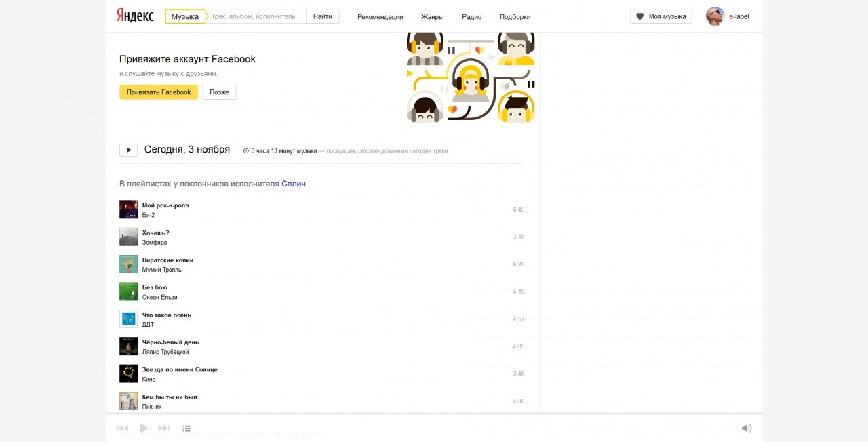
Task: Click the player progress bar
Action: (434, 414)
